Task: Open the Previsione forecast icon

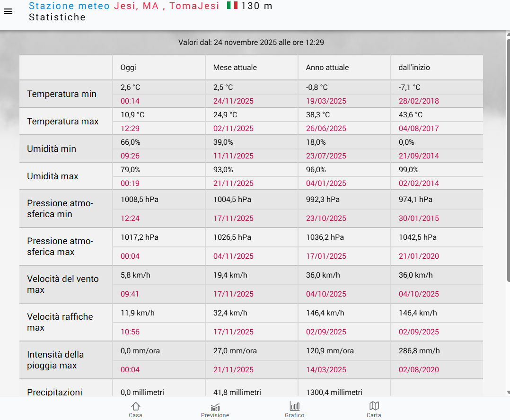Action: click(215, 407)
